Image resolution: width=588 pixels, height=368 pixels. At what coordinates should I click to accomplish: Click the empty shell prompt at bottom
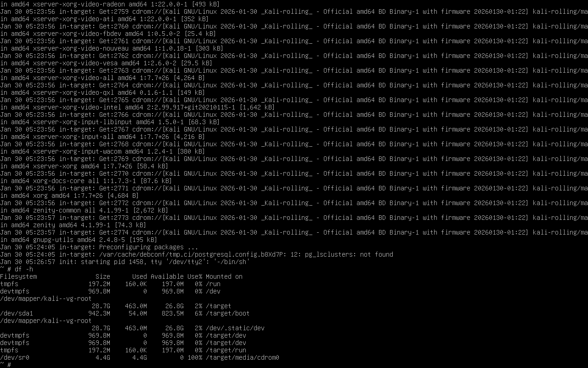pos(6,365)
